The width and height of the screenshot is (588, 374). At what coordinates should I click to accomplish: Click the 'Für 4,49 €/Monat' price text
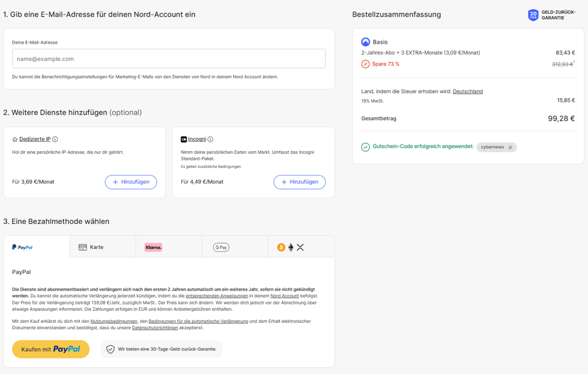(x=202, y=182)
